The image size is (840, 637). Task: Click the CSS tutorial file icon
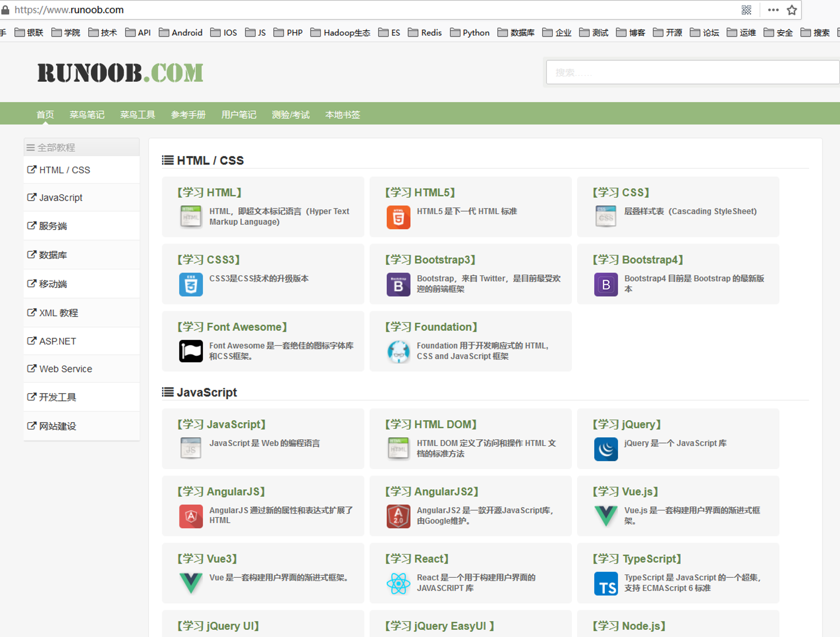point(606,217)
